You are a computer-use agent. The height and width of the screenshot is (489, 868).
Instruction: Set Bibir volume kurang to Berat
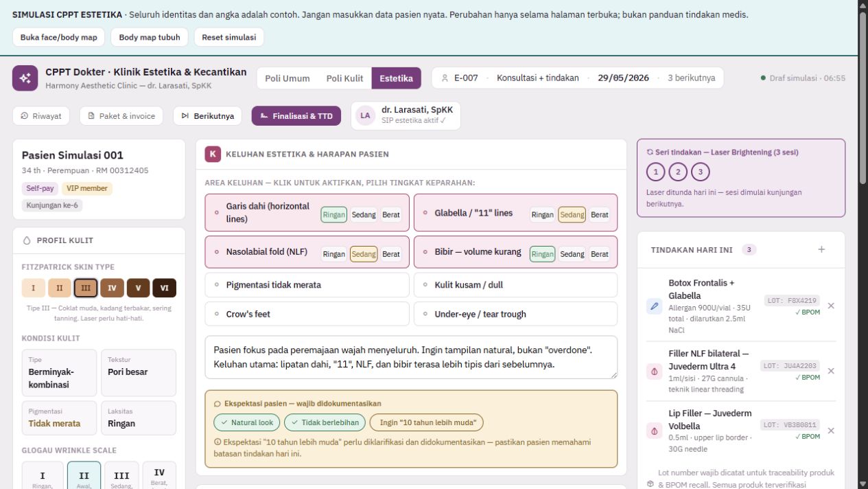pyautogui.click(x=600, y=254)
